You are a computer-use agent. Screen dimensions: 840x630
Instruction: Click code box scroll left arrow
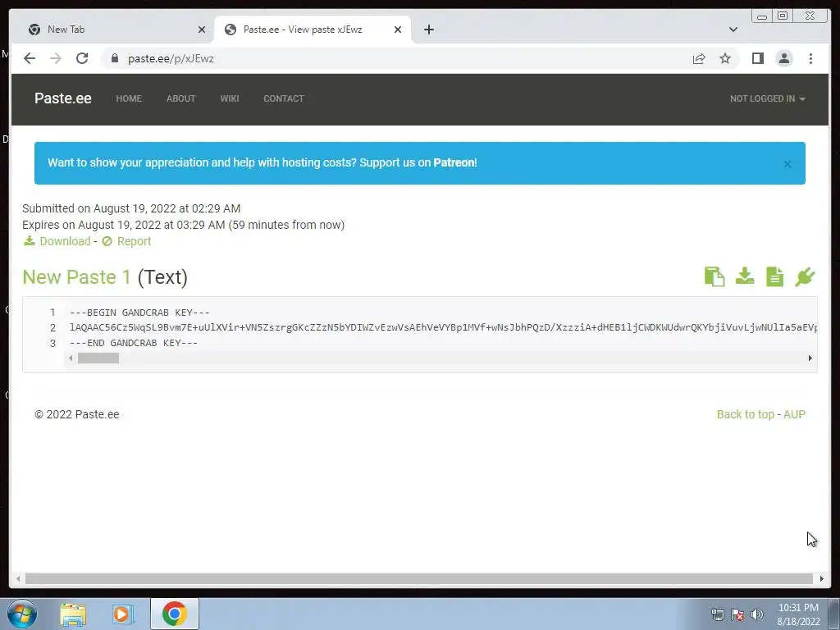[x=71, y=358]
